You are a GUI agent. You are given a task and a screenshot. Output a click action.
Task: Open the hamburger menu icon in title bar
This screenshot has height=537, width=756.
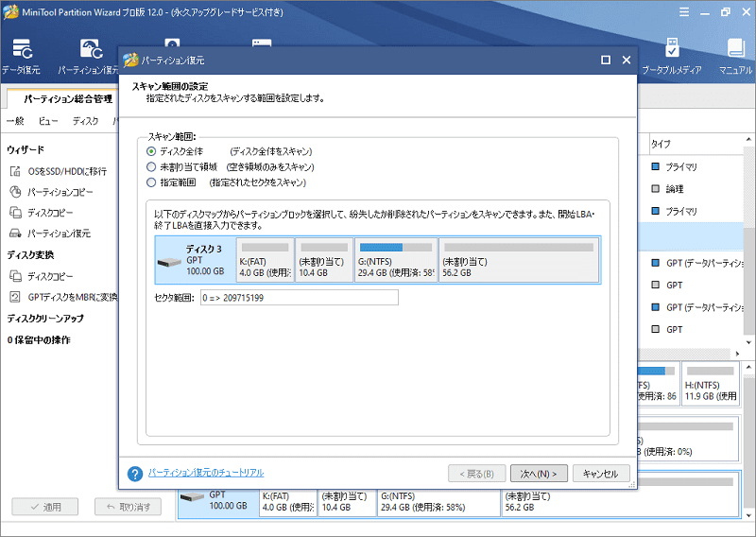684,12
